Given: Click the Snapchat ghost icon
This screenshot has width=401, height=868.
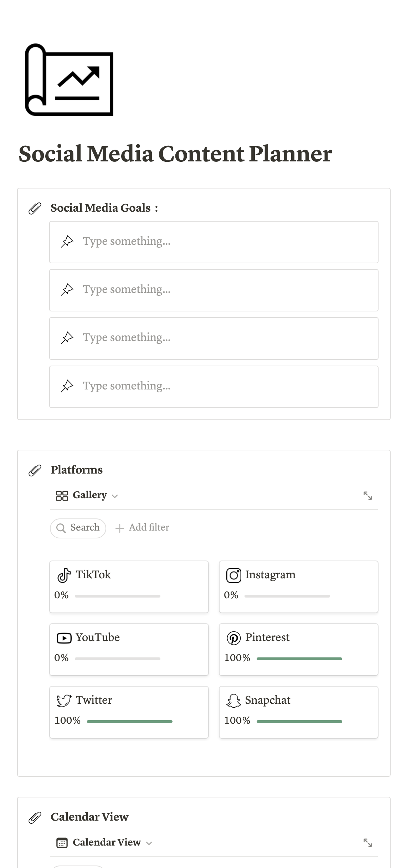Looking at the screenshot, I should [x=234, y=701].
